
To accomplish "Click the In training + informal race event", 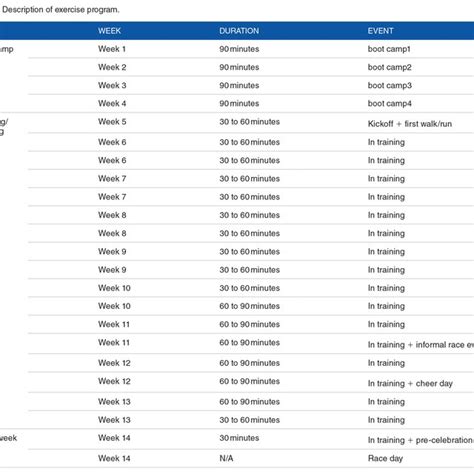I will point(421,345).
